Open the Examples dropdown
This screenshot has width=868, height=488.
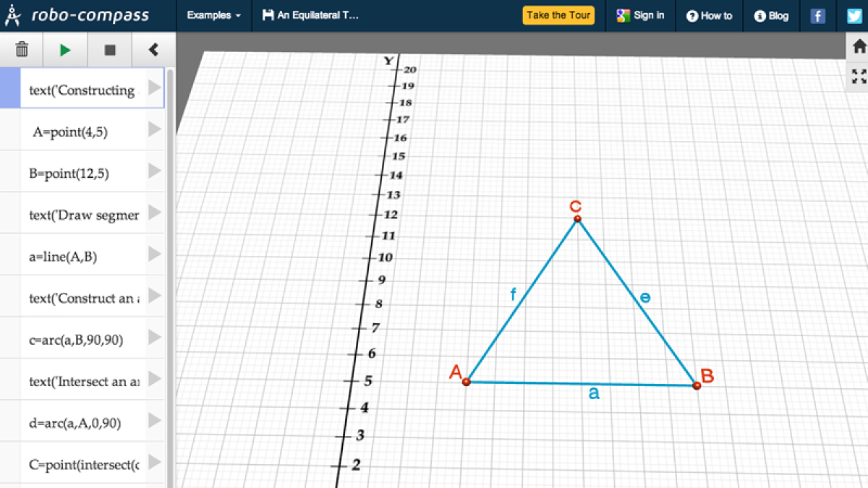coord(213,14)
